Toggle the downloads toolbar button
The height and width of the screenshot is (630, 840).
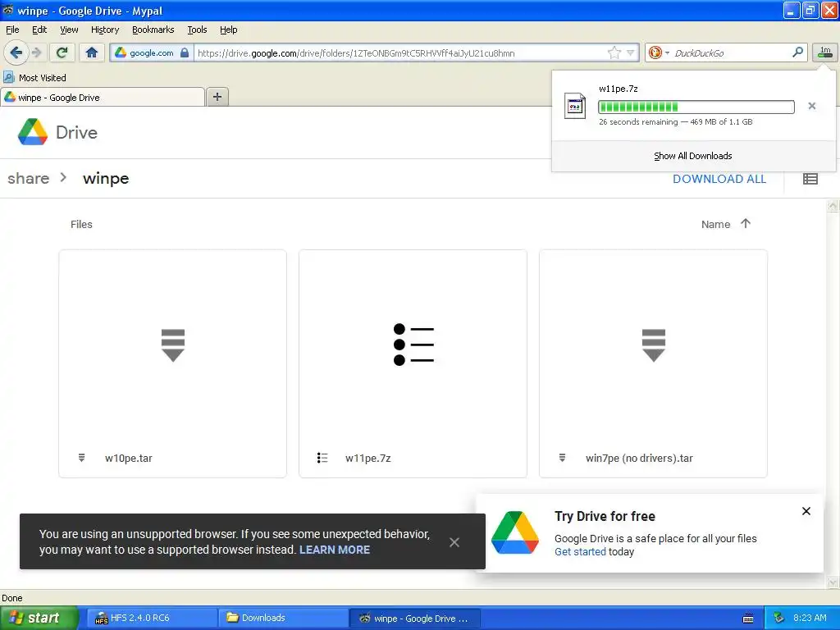(x=825, y=52)
